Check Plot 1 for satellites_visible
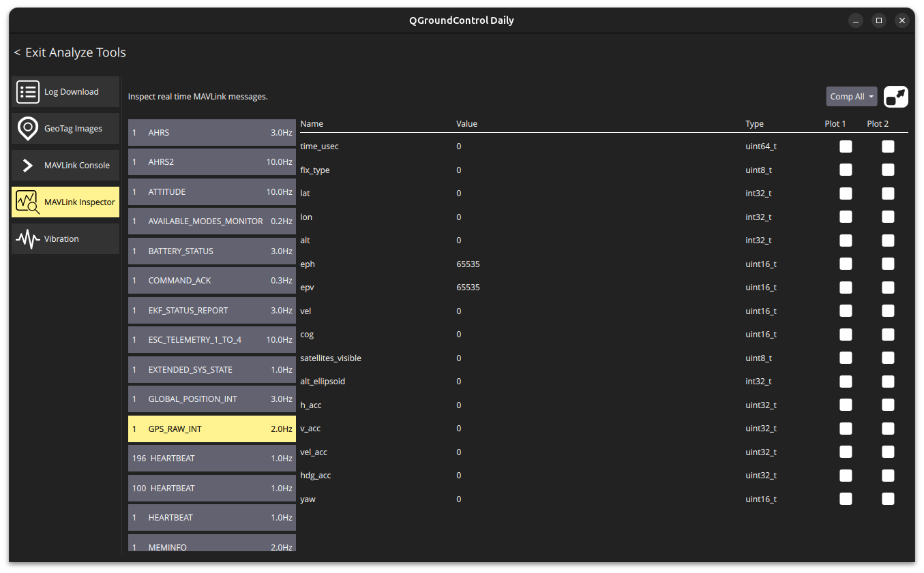This screenshot has width=924, height=573. pyautogui.click(x=846, y=358)
